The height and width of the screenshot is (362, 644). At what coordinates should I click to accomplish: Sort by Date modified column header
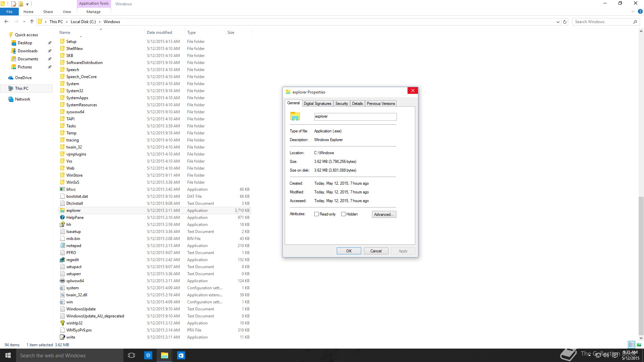click(x=164, y=33)
